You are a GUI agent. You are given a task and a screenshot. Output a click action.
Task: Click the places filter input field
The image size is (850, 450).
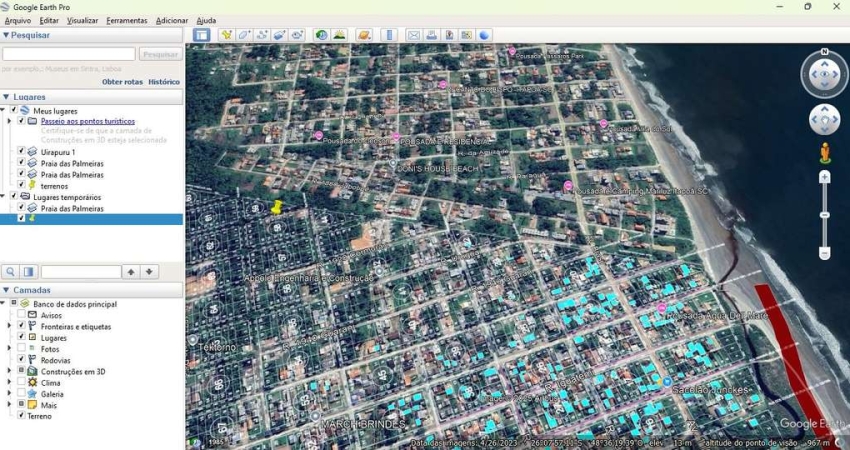click(x=81, y=272)
